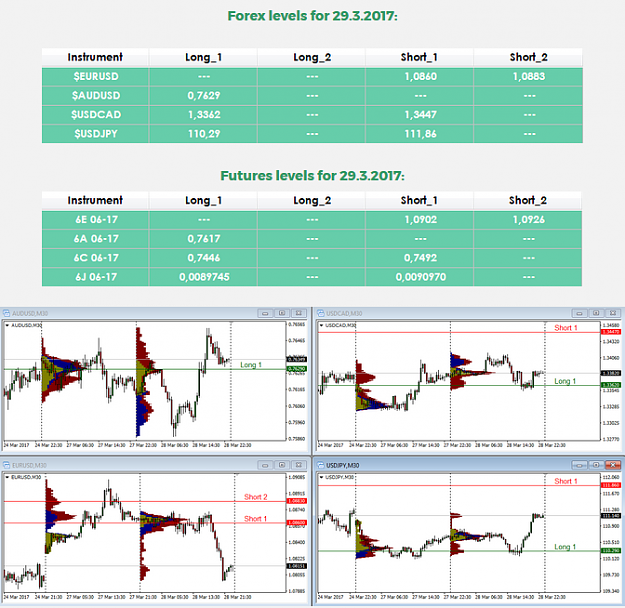Screen dimensions: 625x608
Task: Select the Short 2 label on EURUSD chart
Action: [x=256, y=497]
